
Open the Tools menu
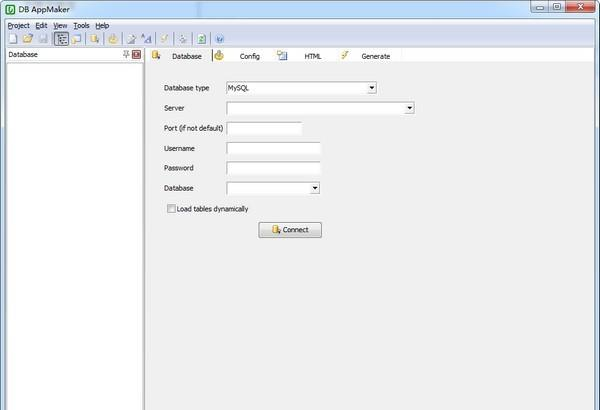tap(82, 26)
